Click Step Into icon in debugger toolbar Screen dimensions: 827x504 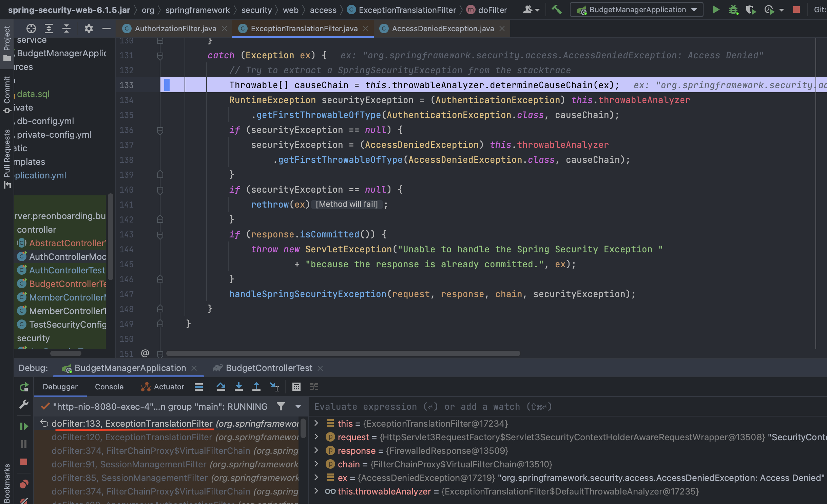(239, 387)
